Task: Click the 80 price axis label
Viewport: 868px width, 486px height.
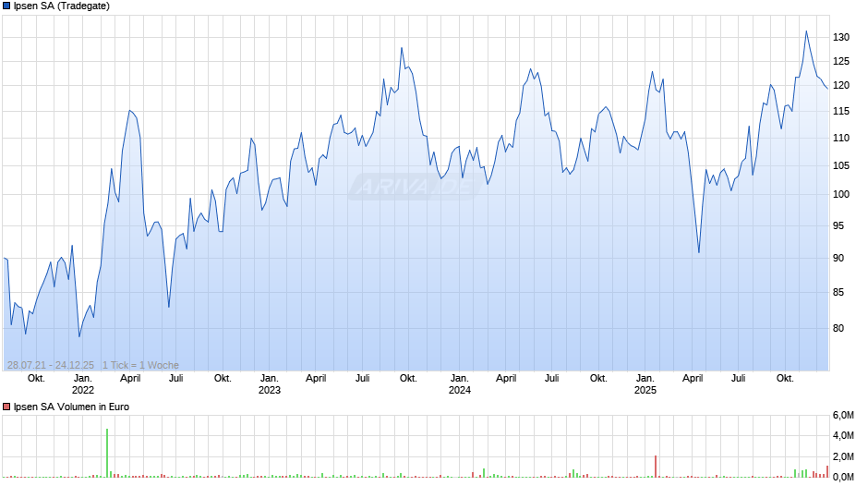Action: click(x=838, y=328)
